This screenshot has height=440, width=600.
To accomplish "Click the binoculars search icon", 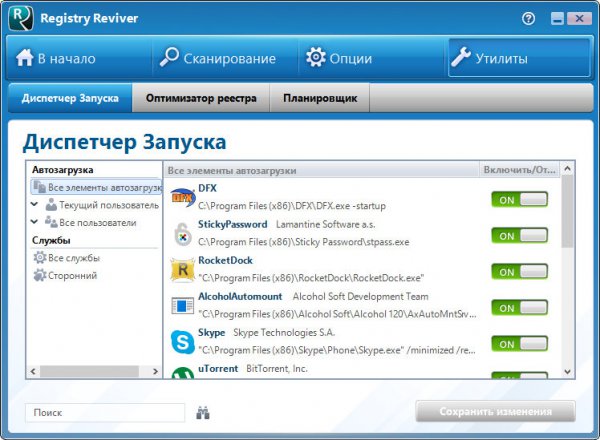I will [203, 413].
